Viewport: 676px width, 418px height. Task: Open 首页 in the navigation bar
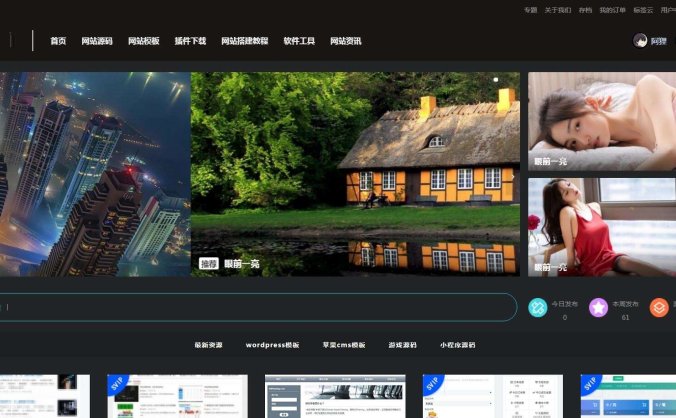(x=58, y=41)
